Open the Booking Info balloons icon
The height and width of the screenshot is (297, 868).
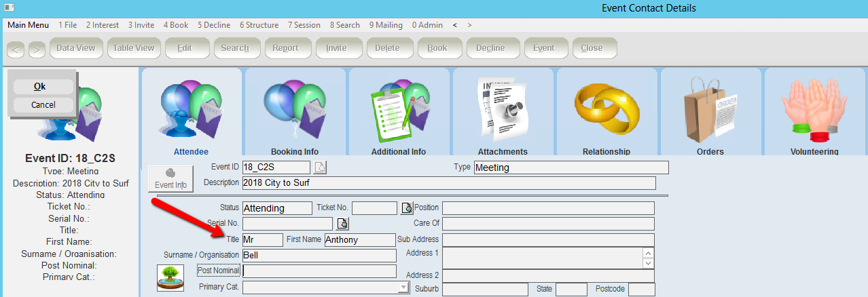tap(295, 108)
